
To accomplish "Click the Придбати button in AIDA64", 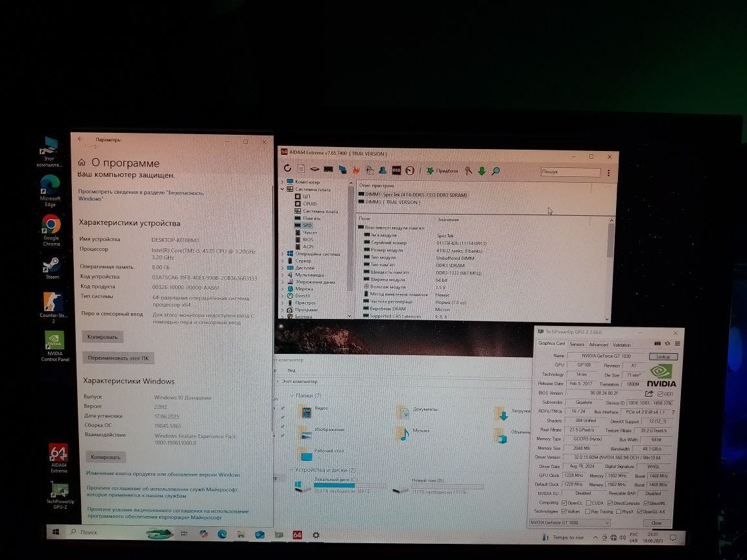I will [x=442, y=170].
